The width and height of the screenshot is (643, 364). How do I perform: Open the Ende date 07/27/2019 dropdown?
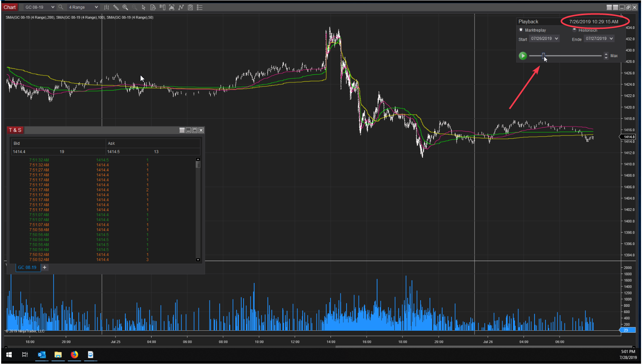point(599,38)
